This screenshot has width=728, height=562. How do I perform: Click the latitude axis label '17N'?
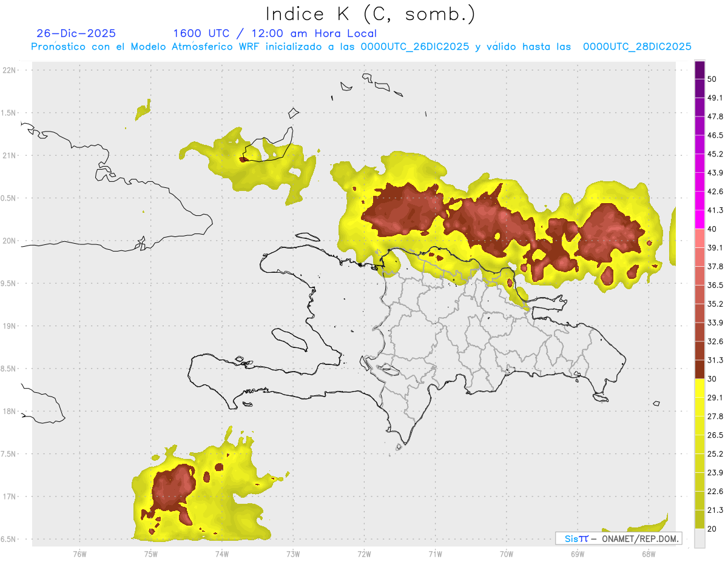pyautogui.click(x=9, y=497)
